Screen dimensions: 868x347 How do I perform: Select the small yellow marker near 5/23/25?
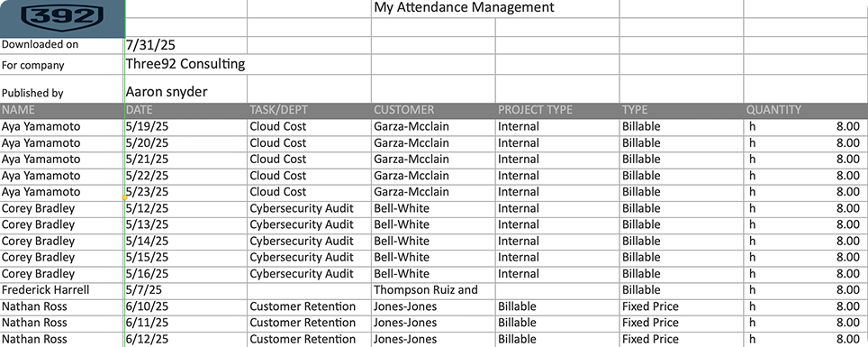(124, 197)
